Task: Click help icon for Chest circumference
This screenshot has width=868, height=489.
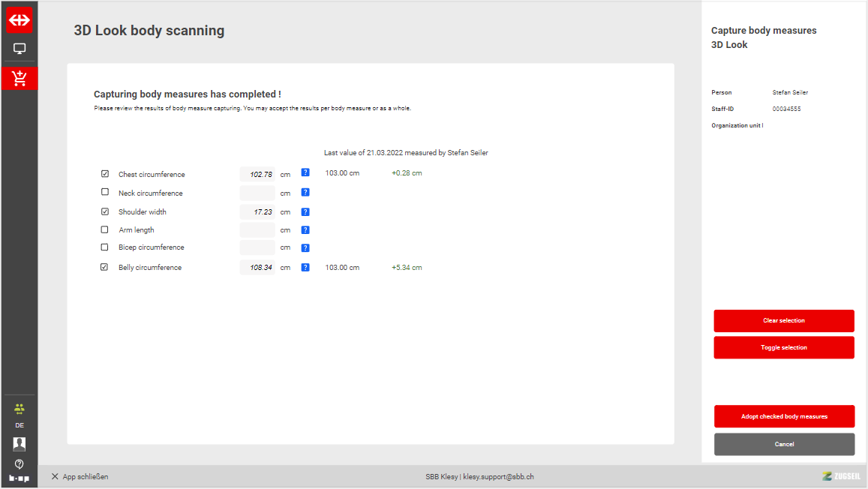Action: point(305,172)
